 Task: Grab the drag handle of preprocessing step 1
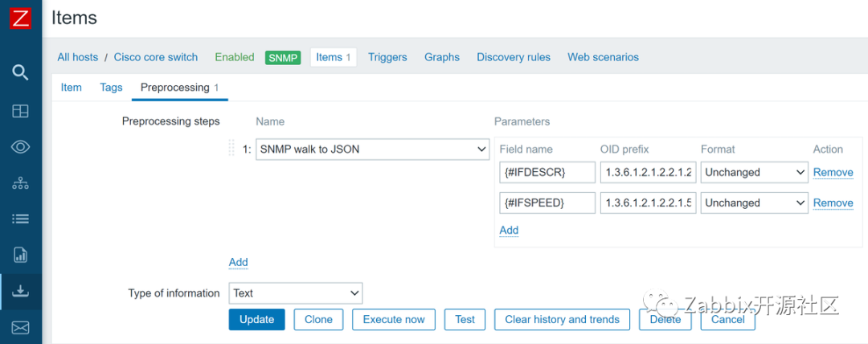(x=232, y=149)
